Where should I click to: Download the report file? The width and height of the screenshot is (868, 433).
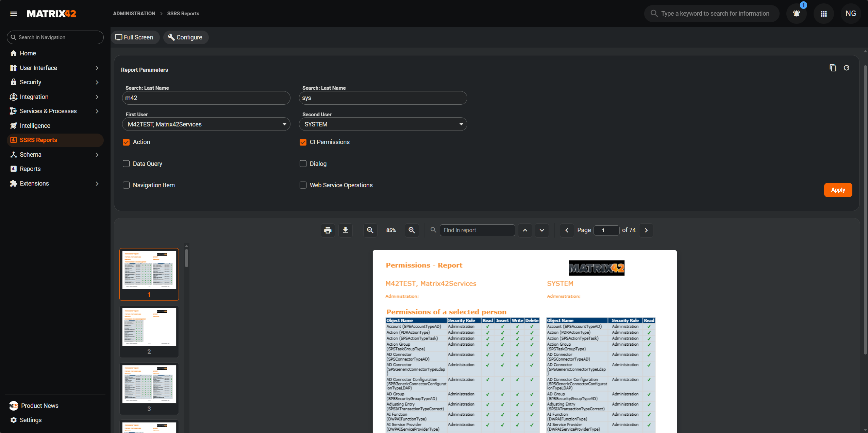[x=345, y=230]
